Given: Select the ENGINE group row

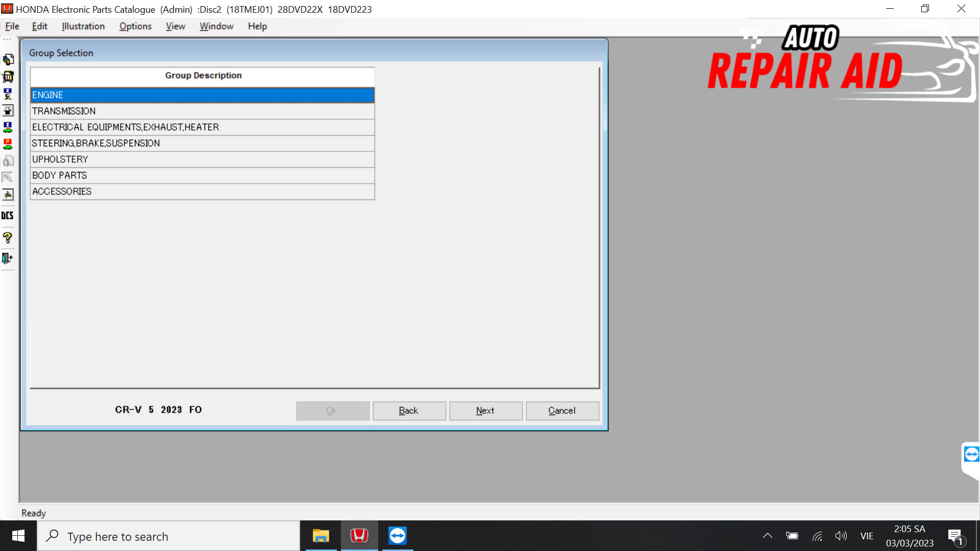Looking at the screenshot, I should (203, 95).
